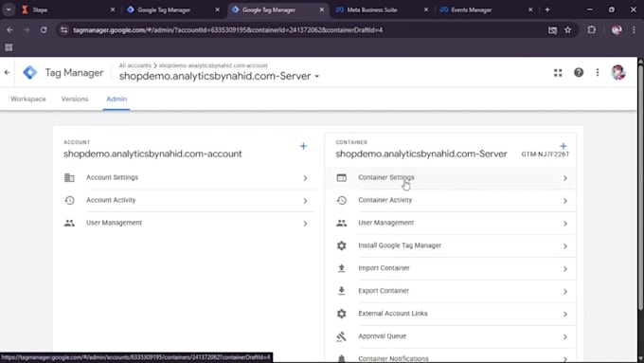Expand Account Settings chevron

[305, 178]
